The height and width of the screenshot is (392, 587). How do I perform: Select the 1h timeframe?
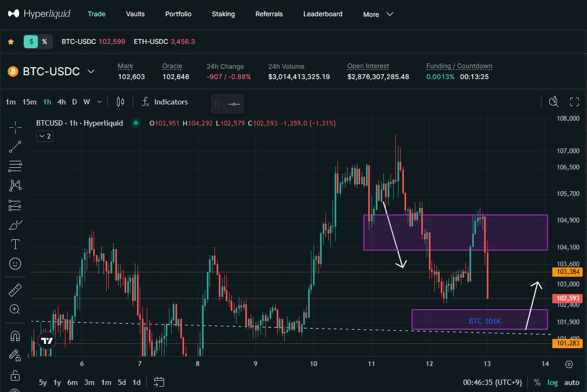pyautogui.click(x=47, y=102)
